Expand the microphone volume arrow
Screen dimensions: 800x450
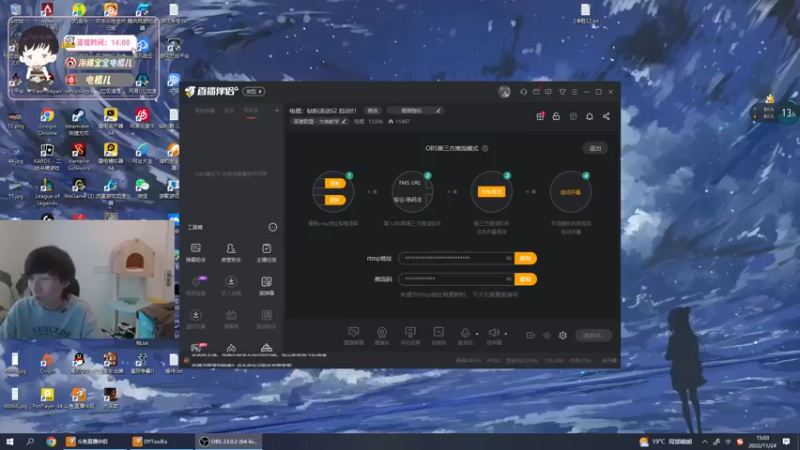coord(477,334)
